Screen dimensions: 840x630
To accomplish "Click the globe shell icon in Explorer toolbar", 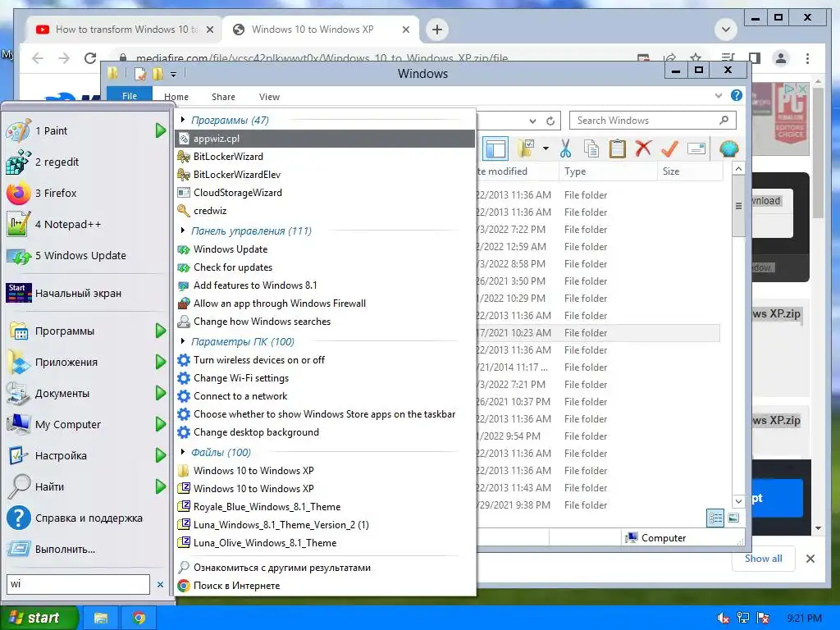I will [x=728, y=149].
